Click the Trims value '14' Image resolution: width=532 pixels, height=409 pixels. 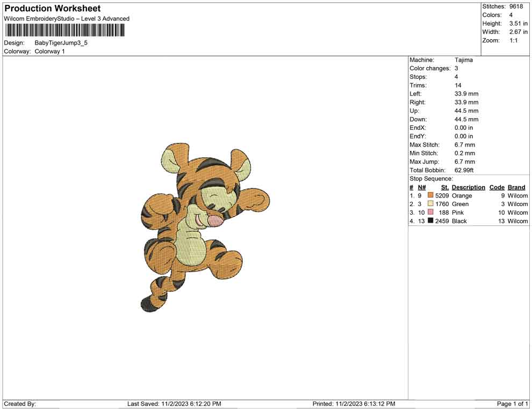pos(458,85)
